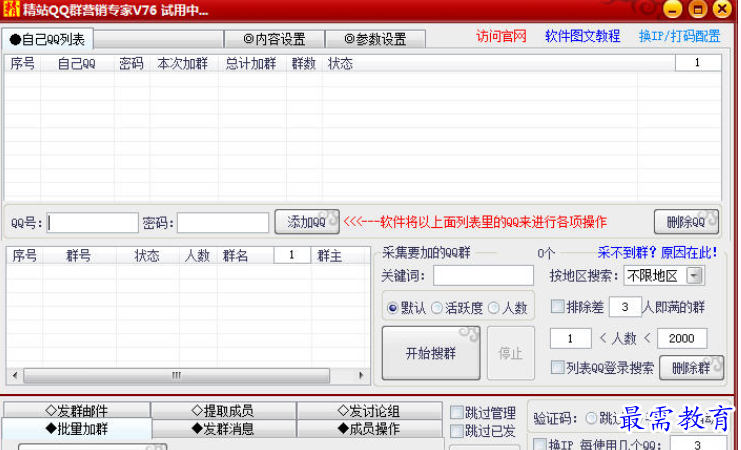
Task: Click the 群主 column header
Action: click(329, 256)
